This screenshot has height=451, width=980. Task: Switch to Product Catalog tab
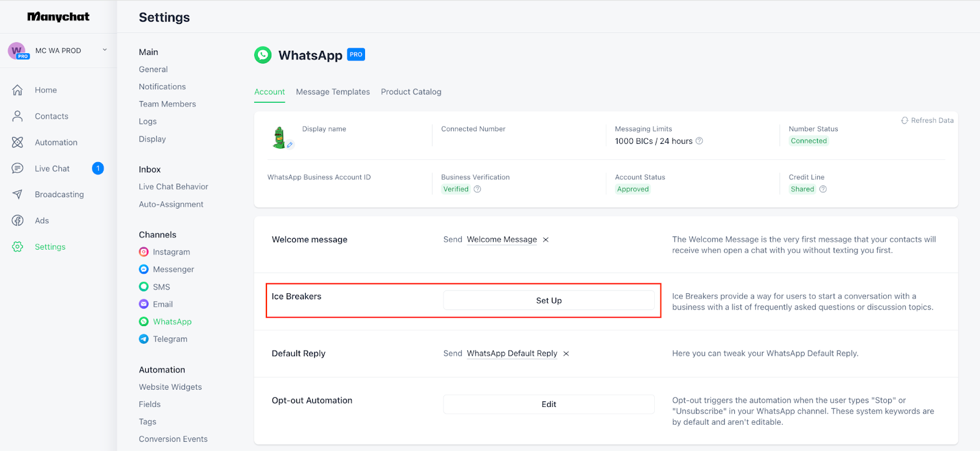point(411,92)
